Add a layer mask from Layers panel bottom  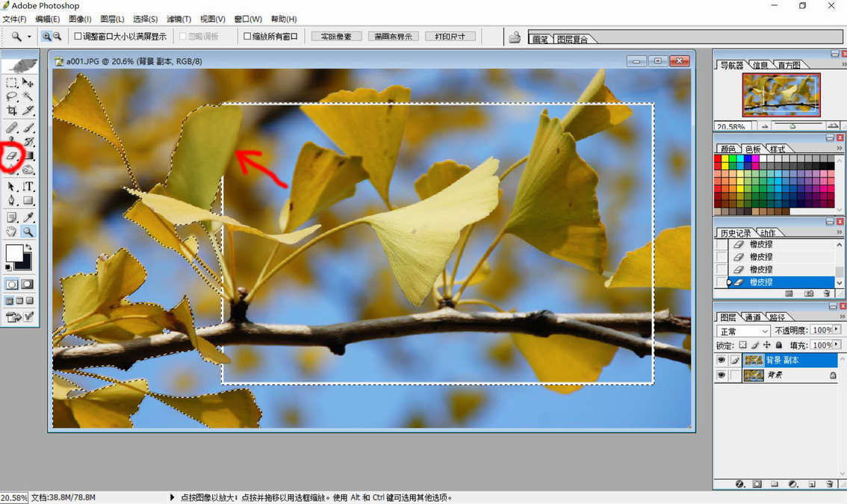(757, 484)
